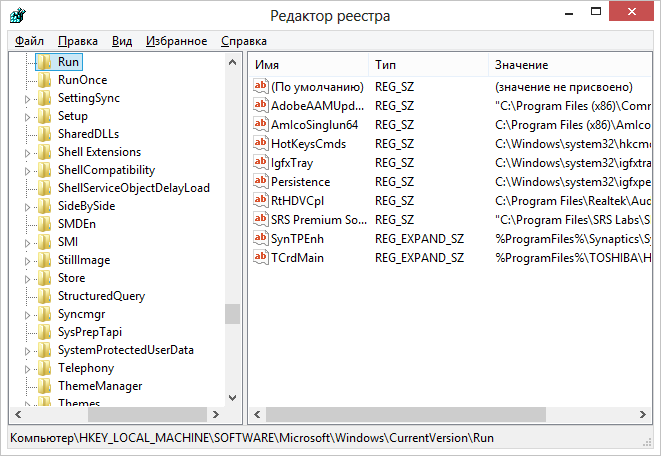661x456 pixels.
Task: Open the Справка menu
Action: click(x=244, y=41)
